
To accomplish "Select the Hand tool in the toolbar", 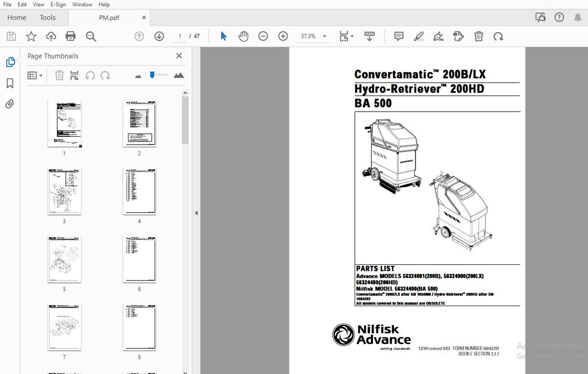I will (x=243, y=36).
